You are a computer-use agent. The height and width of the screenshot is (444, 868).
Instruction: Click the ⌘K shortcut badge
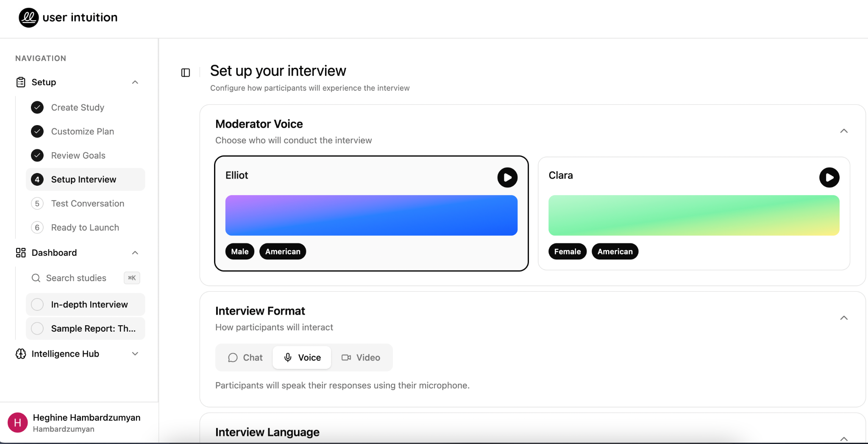tap(132, 278)
